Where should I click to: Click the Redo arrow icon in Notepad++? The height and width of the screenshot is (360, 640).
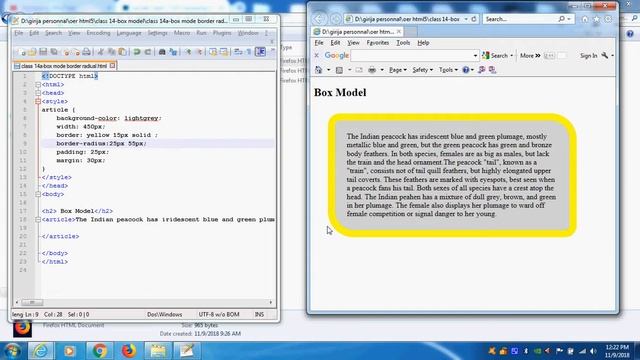148,52
